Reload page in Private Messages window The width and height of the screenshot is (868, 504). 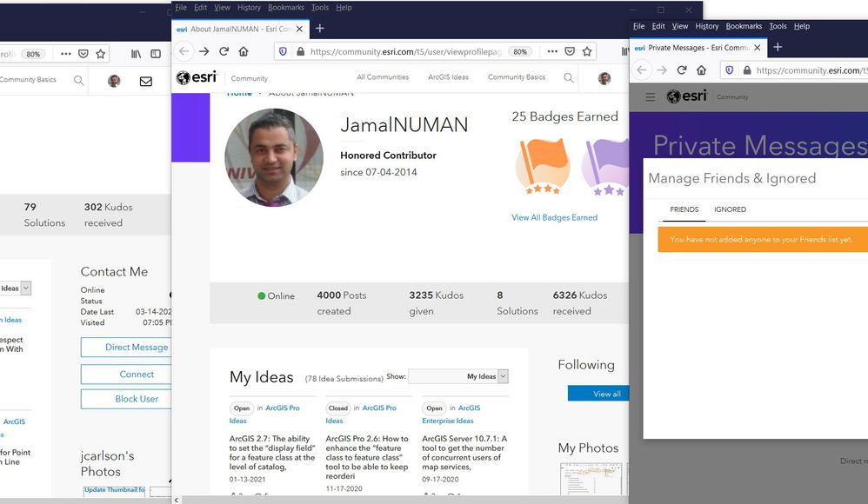pyautogui.click(x=682, y=70)
